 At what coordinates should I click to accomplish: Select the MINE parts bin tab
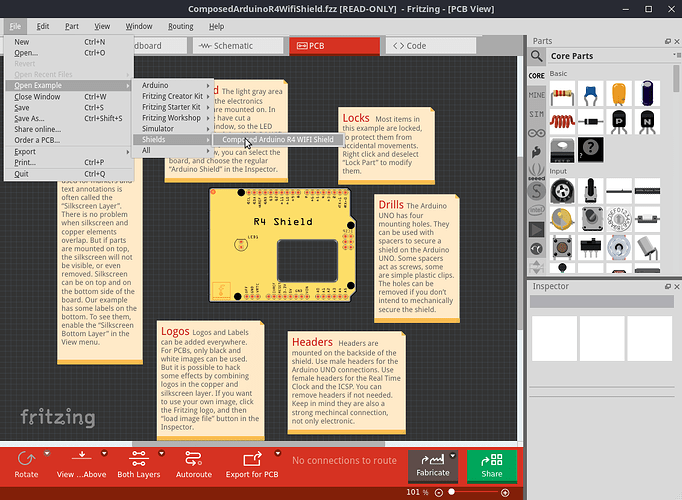pyautogui.click(x=537, y=95)
